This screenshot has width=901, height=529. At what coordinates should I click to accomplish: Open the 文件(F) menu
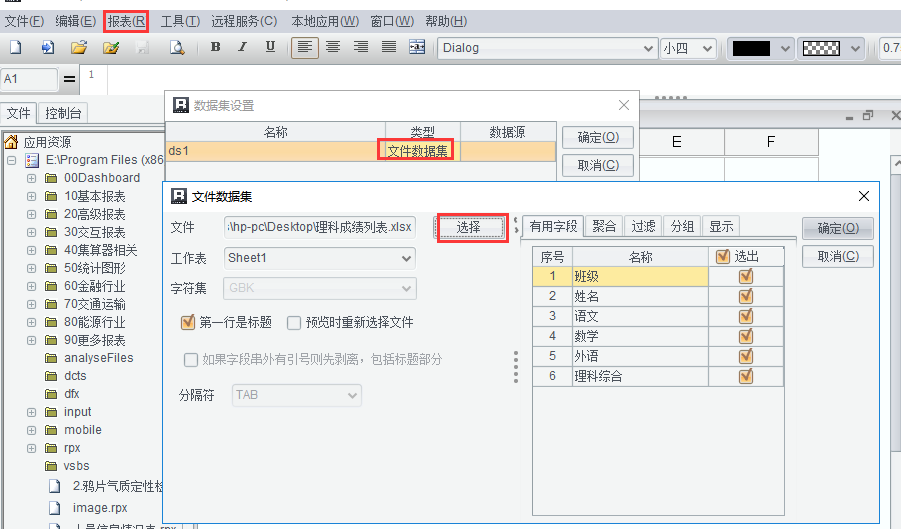pos(24,21)
